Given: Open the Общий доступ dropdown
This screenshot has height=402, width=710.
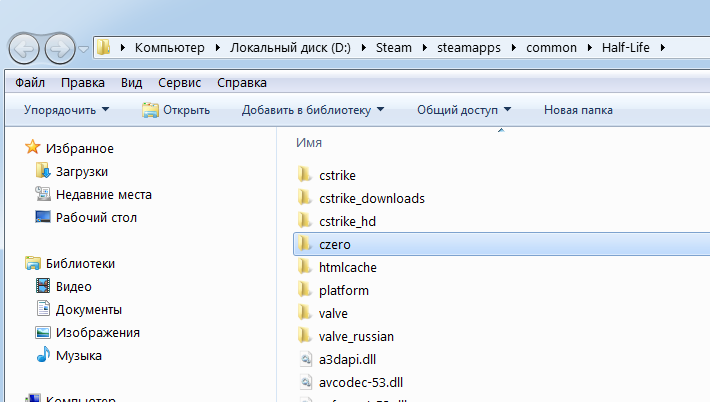Looking at the screenshot, I should (x=464, y=110).
